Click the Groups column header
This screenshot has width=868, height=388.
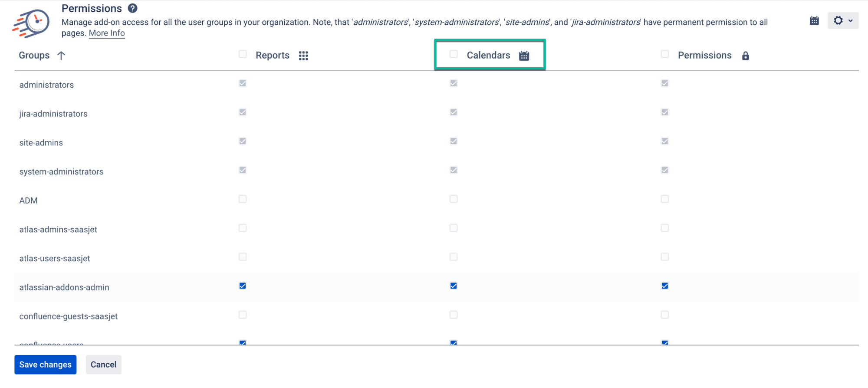point(34,56)
